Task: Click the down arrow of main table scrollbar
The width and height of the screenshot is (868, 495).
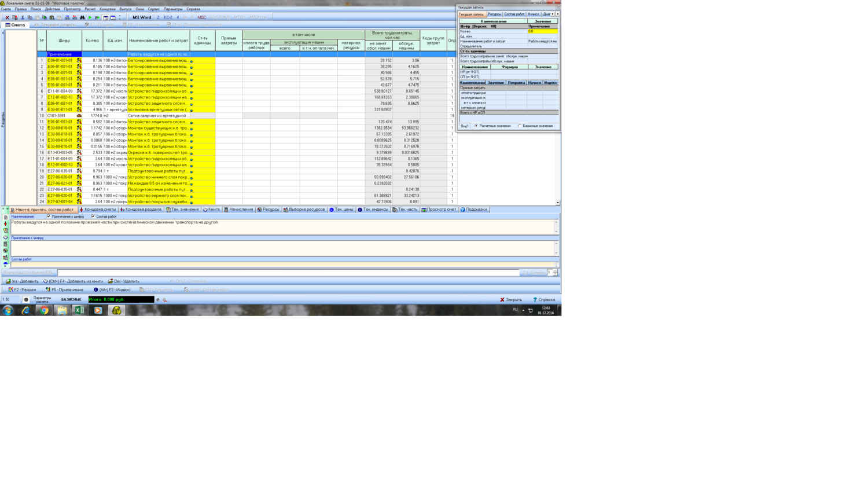Action: 558,203
